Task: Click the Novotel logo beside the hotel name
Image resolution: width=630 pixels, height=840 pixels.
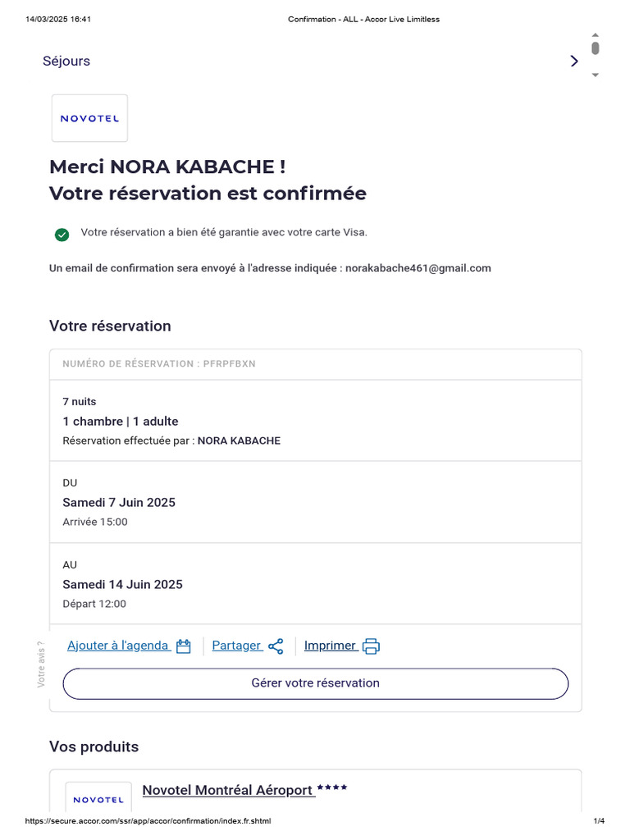Action: [x=98, y=799]
